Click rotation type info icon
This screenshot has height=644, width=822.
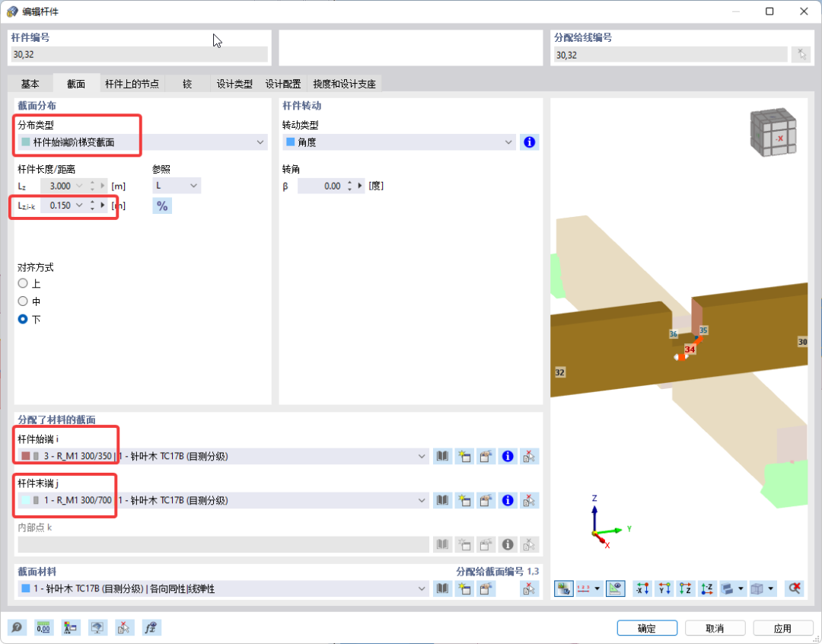(x=530, y=142)
